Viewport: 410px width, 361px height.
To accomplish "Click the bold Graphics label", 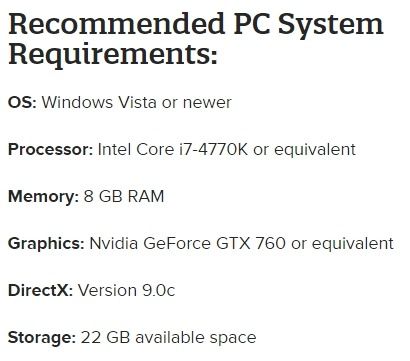I will click(46, 244).
